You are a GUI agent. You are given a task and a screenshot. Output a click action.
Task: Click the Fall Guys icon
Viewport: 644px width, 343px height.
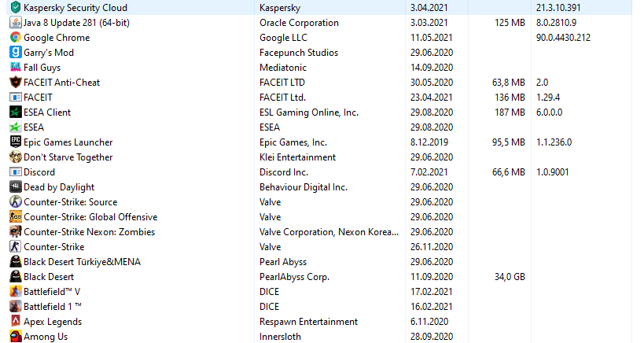pos(16,68)
